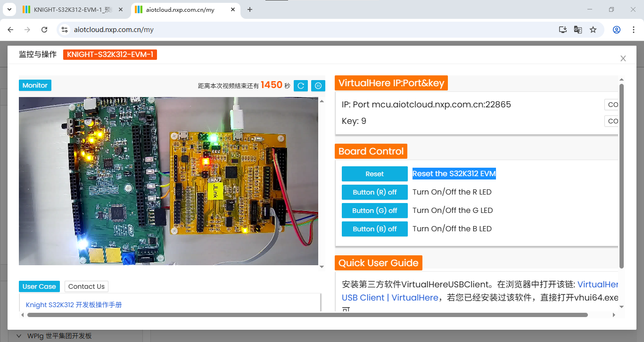Toggle Button (R) off for red LED
644x342 pixels.
pyautogui.click(x=375, y=192)
